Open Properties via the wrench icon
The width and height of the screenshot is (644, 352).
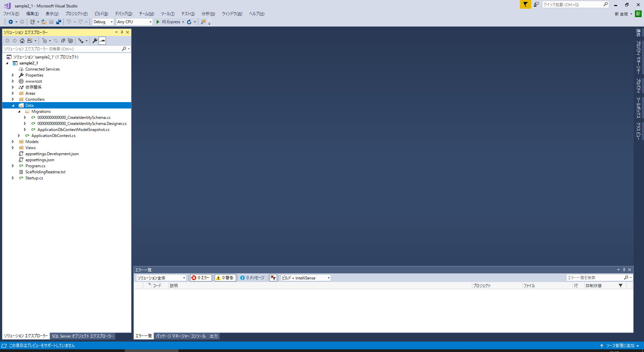click(95, 41)
